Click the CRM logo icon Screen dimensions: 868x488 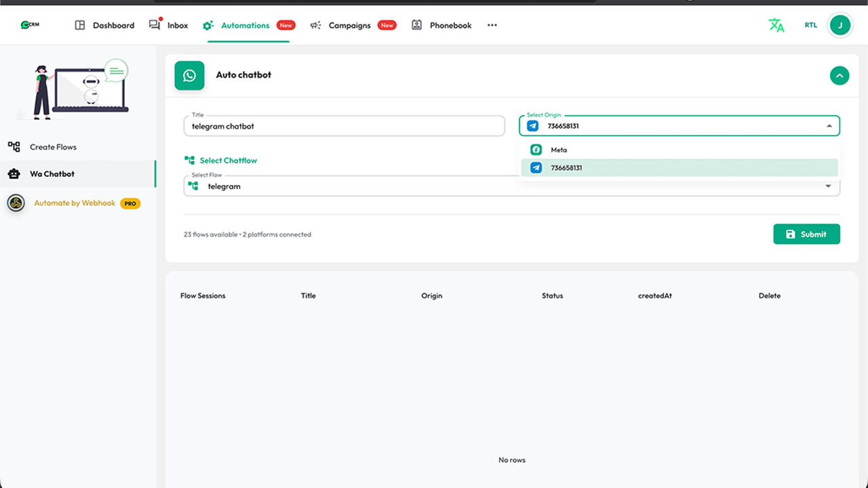[x=30, y=25]
